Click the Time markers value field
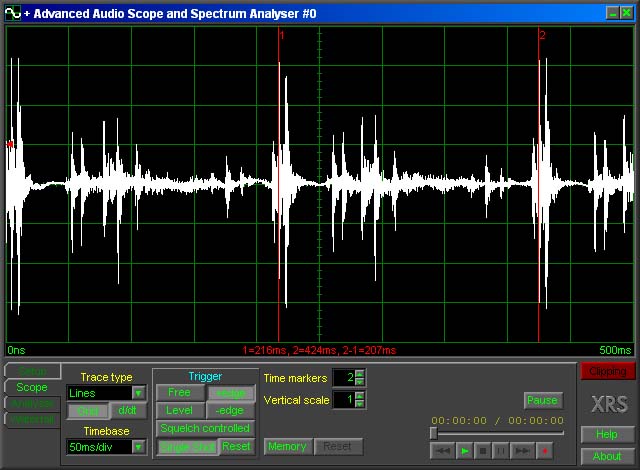 [x=344, y=378]
